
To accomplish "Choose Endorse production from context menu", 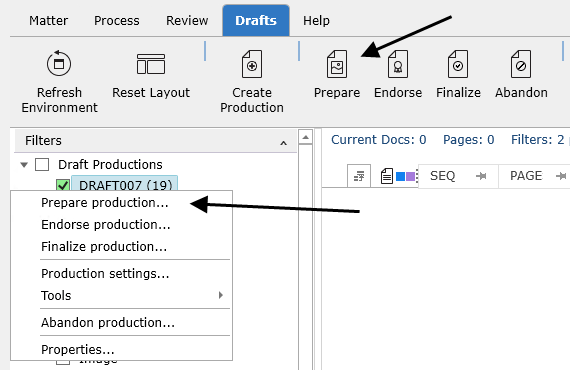I will click(x=122, y=225).
